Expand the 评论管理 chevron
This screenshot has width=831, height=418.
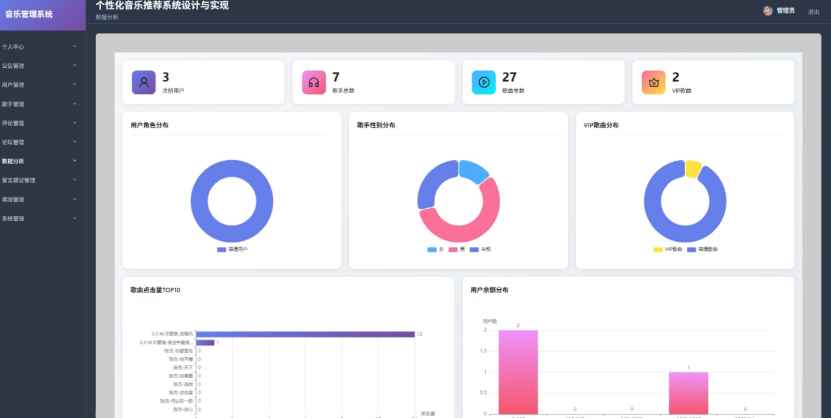point(75,122)
